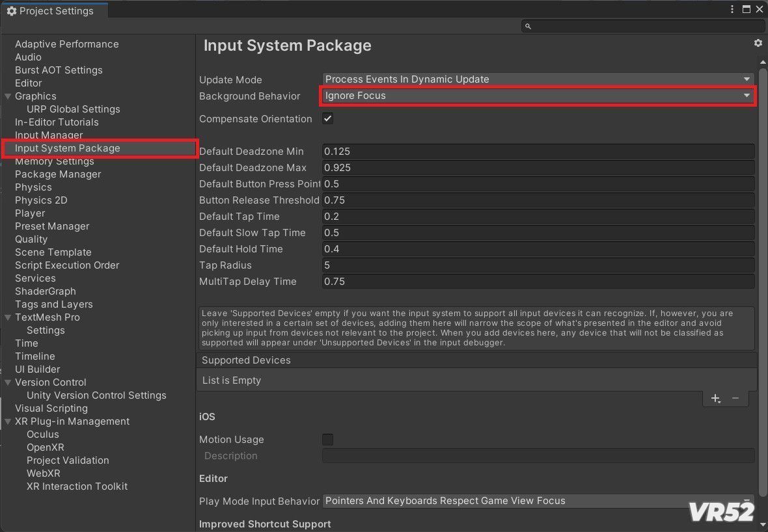Open Burst AOT Settings

(59, 70)
